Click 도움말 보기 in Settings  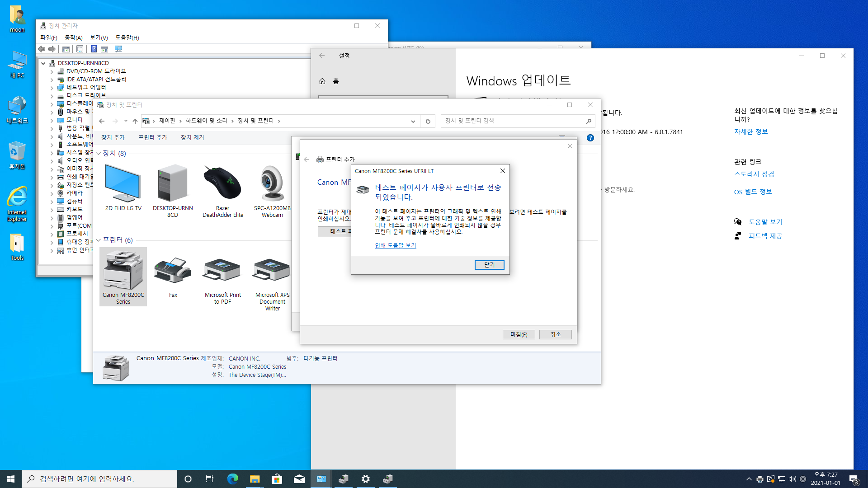pos(765,222)
